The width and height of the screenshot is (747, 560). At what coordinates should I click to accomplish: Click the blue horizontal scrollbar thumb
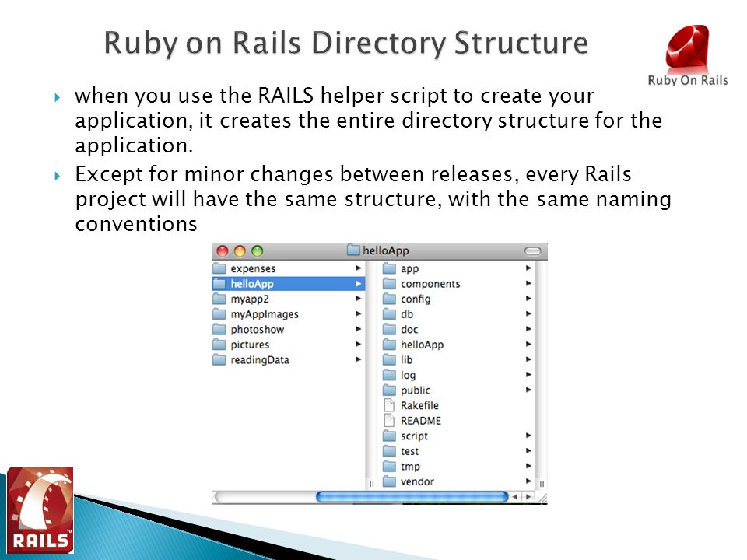point(412,497)
